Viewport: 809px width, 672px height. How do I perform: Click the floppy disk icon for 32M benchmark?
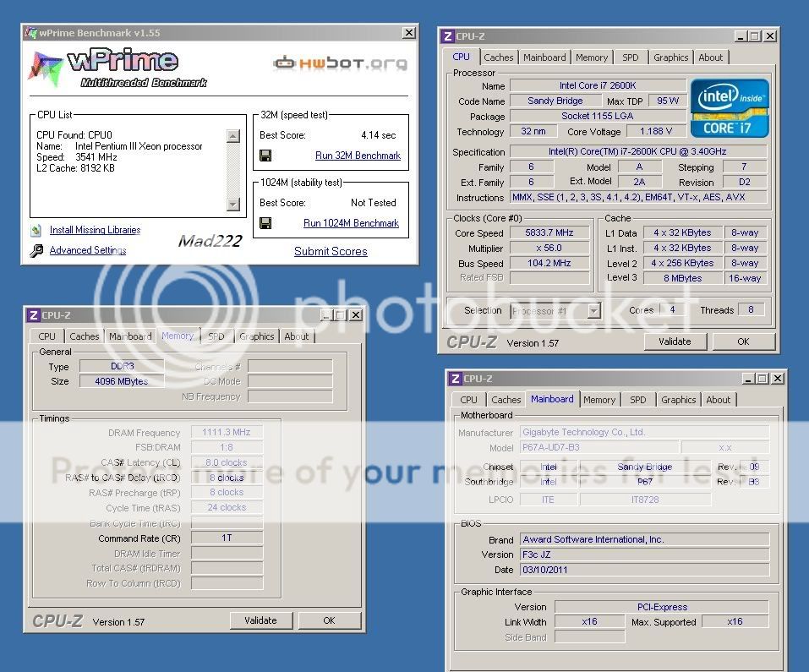point(265,156)
